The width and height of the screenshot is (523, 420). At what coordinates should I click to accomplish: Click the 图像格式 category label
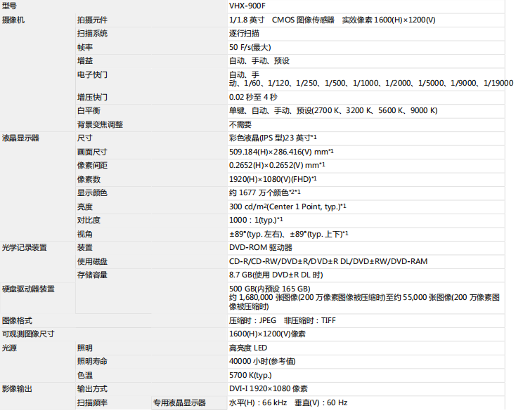[18, 320]
